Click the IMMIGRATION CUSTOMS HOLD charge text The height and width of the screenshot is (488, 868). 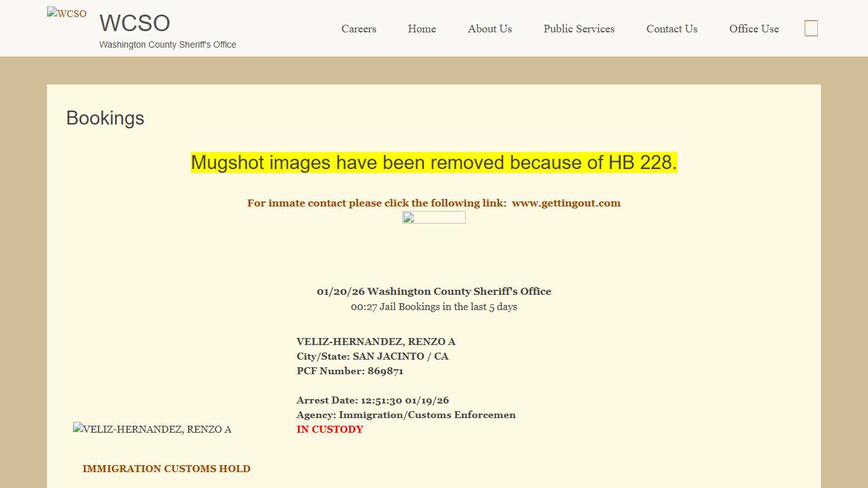point(166,469)
